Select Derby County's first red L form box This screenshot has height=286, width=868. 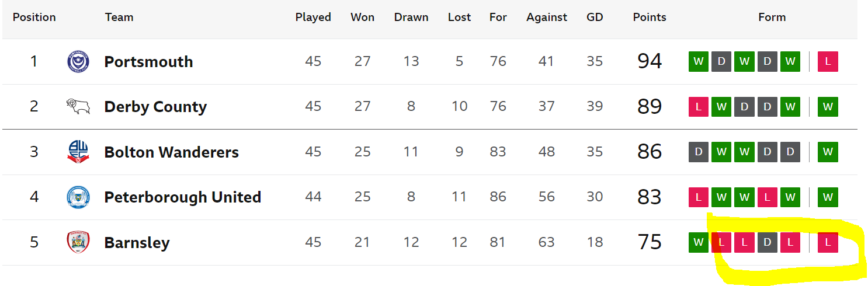click(699, 107)
